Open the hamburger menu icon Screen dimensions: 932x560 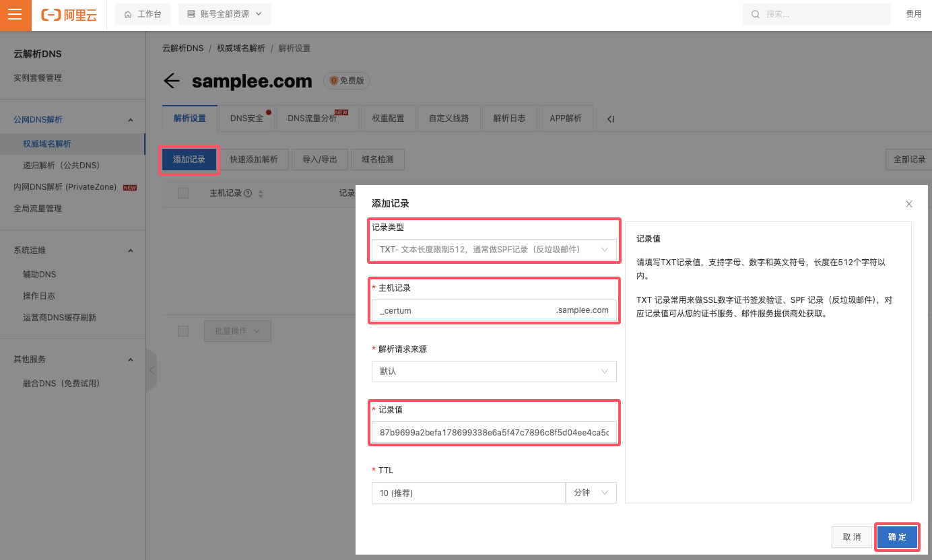[x=15, y=15]
